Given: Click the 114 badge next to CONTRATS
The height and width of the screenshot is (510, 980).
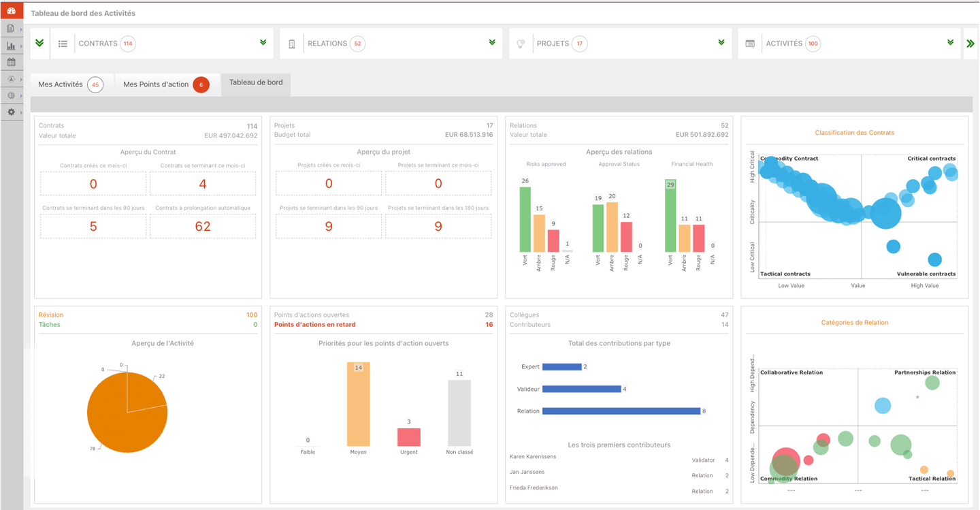Looking at the screenshot, I should [128, 44].
